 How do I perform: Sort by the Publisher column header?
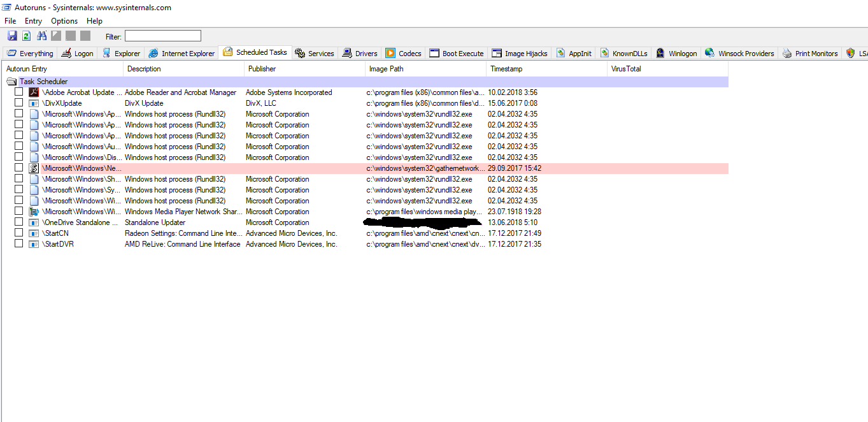(x=304, y=69)
